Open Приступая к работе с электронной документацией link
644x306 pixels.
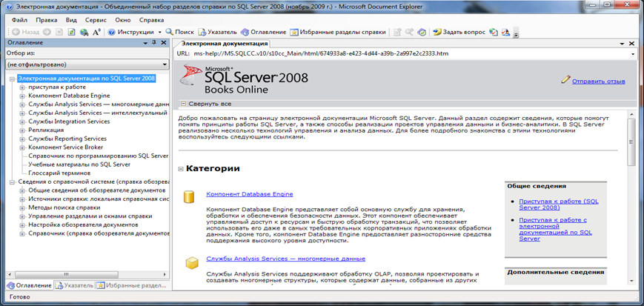(555, 229)
